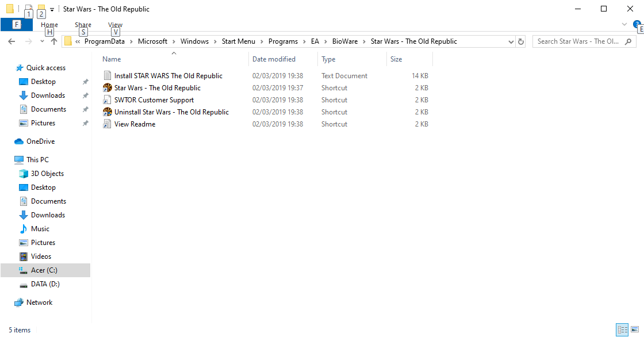Open the Music folder
The height and width of the screenshot is (337, 644).
pos(40,229)
